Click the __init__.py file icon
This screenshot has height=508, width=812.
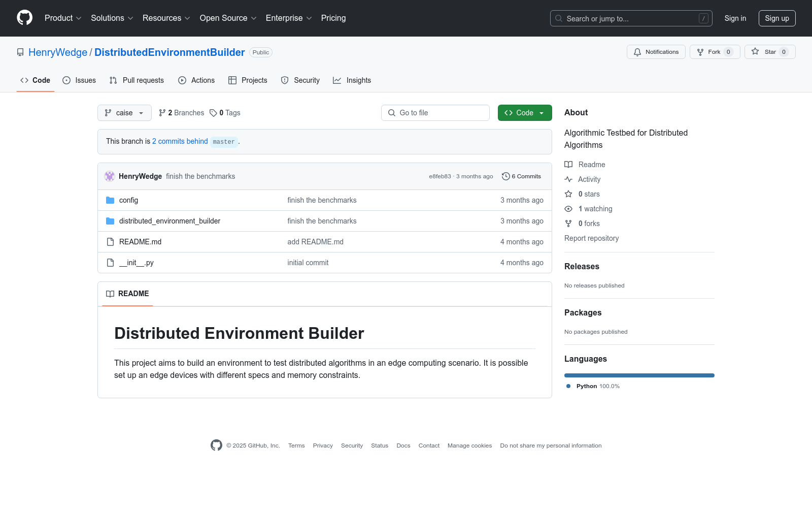[110, 263]
